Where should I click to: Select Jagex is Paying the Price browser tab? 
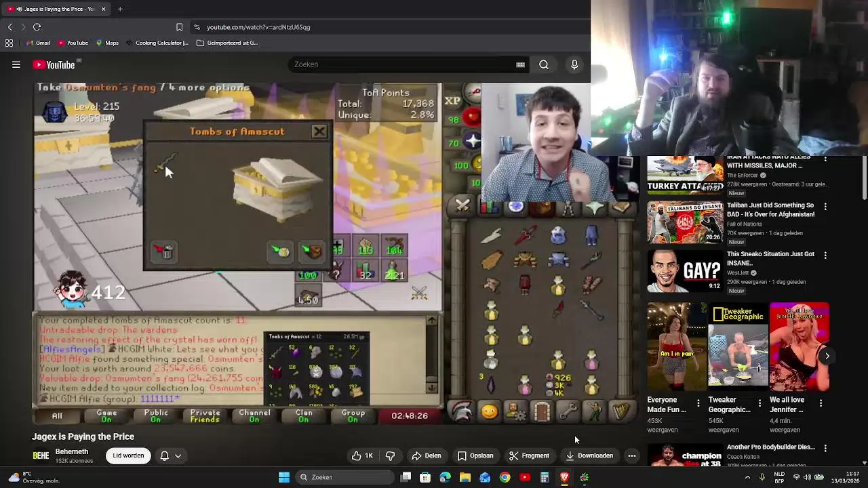(56, 9)
